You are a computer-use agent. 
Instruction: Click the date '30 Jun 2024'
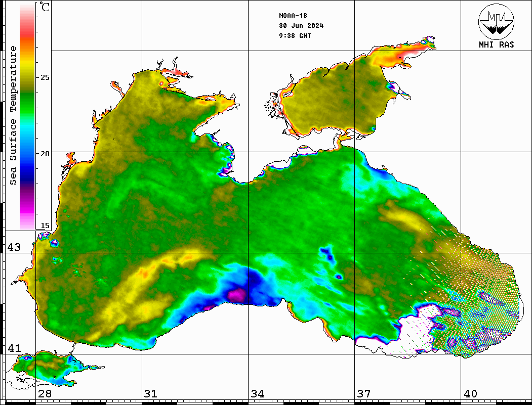301,26
